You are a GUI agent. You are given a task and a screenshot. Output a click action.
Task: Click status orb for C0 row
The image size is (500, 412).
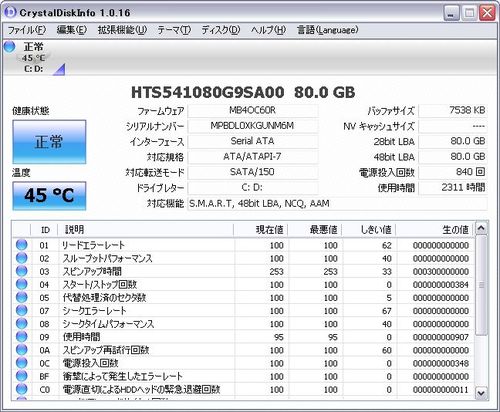point(22,389)
